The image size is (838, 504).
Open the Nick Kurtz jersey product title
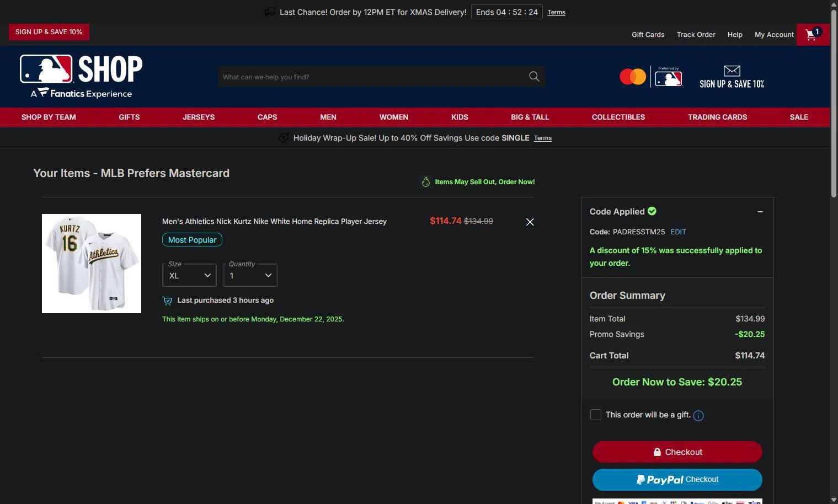[274, 221]
